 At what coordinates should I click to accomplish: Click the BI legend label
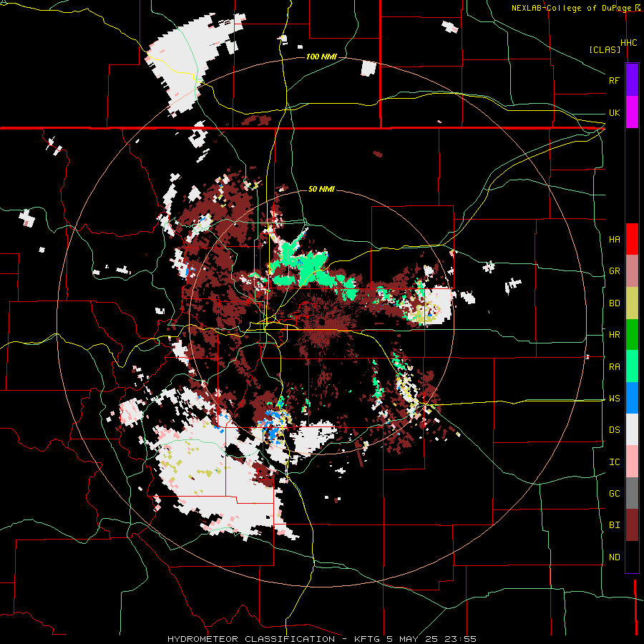pyautogui.click(x=614, y=525)
